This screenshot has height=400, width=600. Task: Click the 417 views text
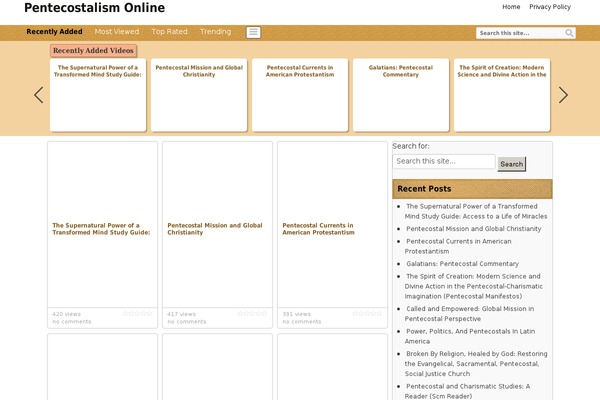181,314
